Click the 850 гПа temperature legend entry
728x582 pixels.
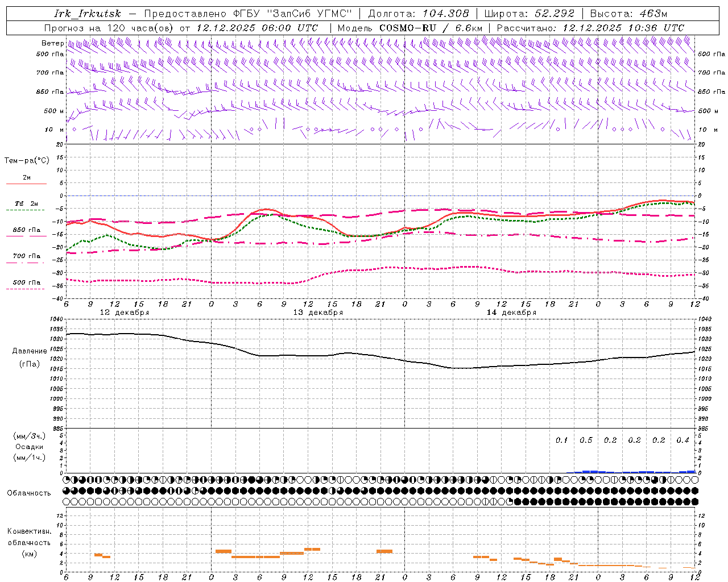pyautogui.click(x=26, y=230)
